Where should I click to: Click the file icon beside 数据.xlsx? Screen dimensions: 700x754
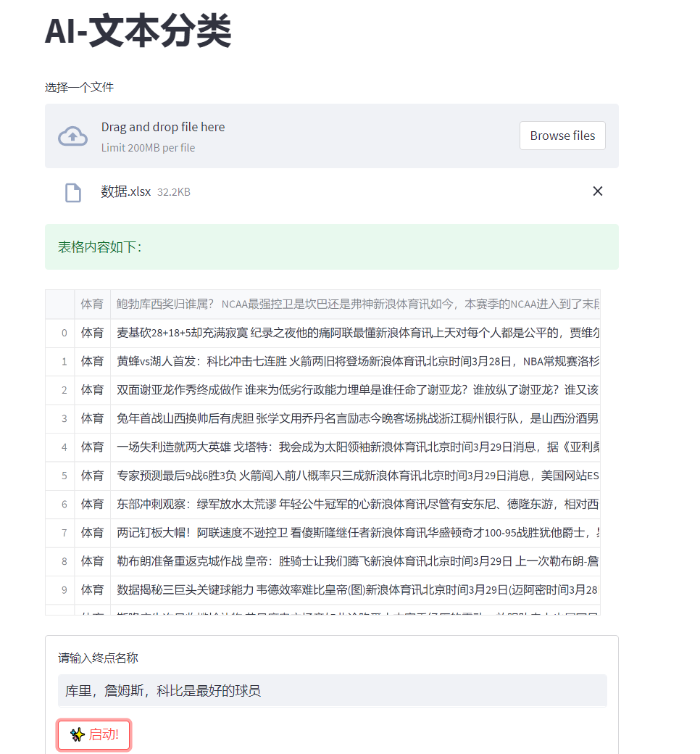point(73,192)
